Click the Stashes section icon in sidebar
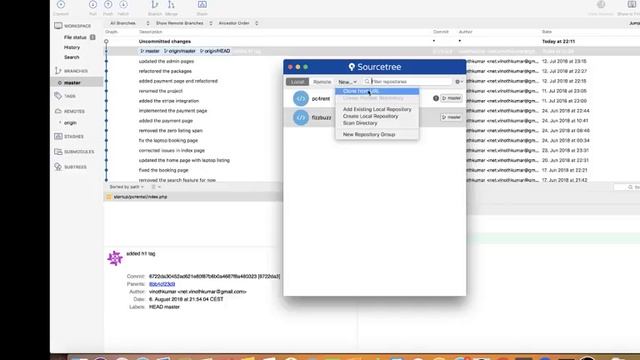 [58, 136]
